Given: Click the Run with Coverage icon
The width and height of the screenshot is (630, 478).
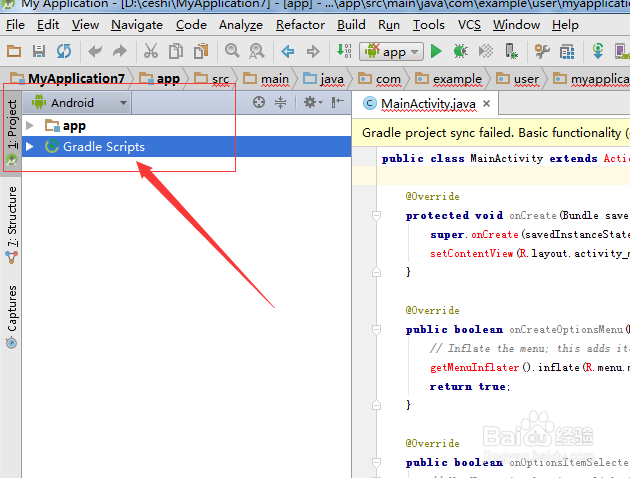Looking at the screenshot, I should click(x=486, y=51).
